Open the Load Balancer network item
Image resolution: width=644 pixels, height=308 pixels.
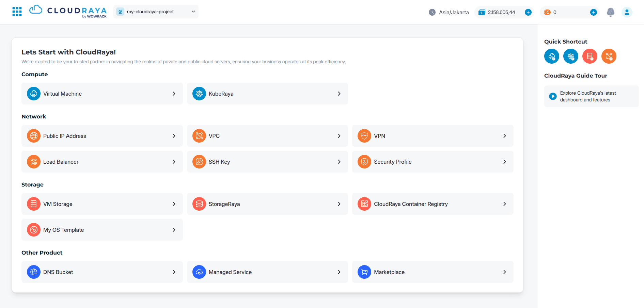click(102, 162)
